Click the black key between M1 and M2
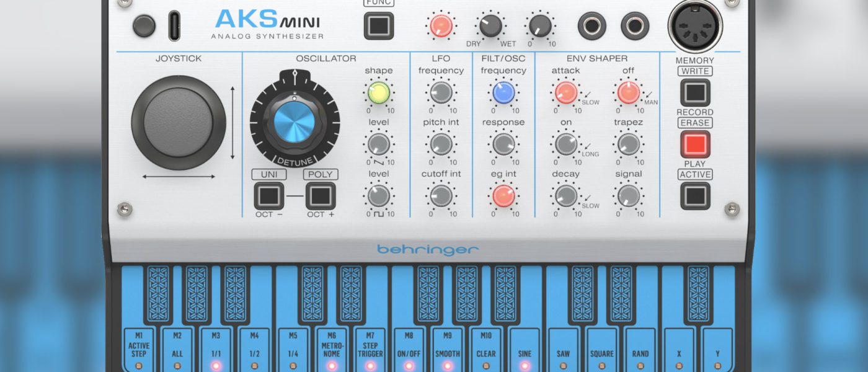 point(158,294)
